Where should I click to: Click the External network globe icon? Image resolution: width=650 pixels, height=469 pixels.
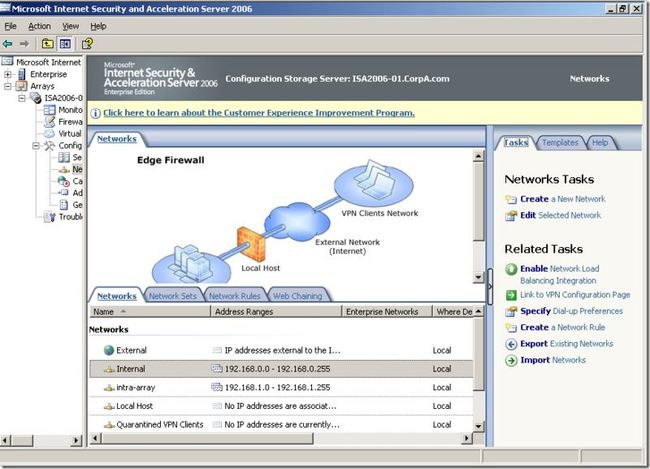tap(109, 350)
